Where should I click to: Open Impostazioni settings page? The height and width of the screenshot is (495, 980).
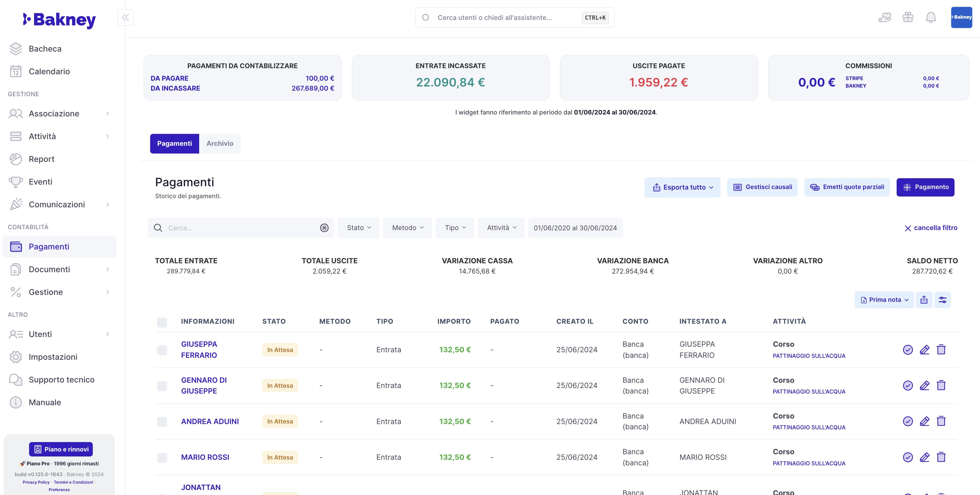(59, 357)
